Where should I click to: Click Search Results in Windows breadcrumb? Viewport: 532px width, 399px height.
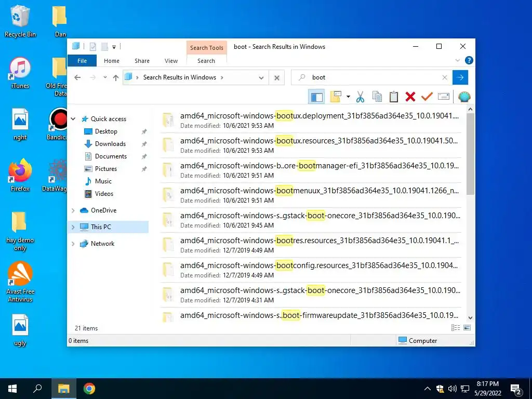[179, 77]
